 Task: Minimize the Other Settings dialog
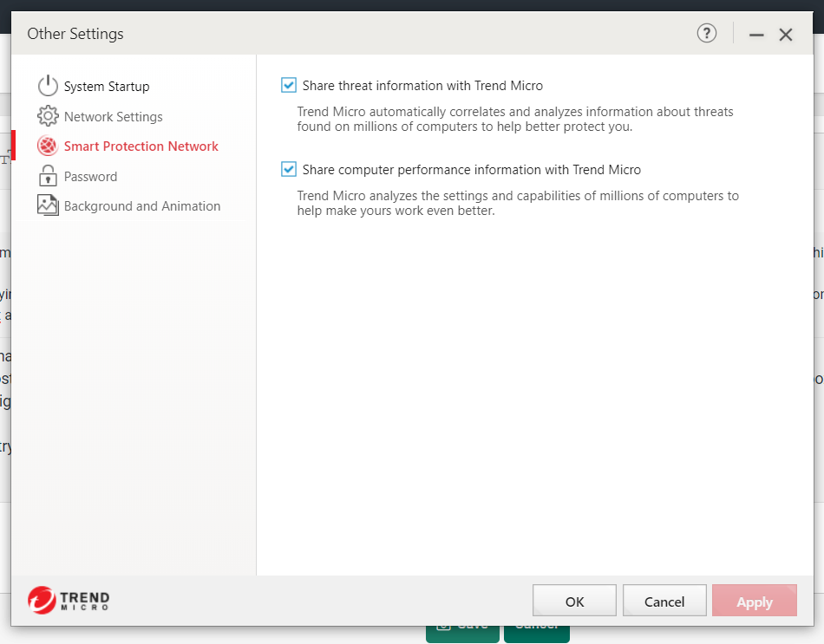[756, 35]
